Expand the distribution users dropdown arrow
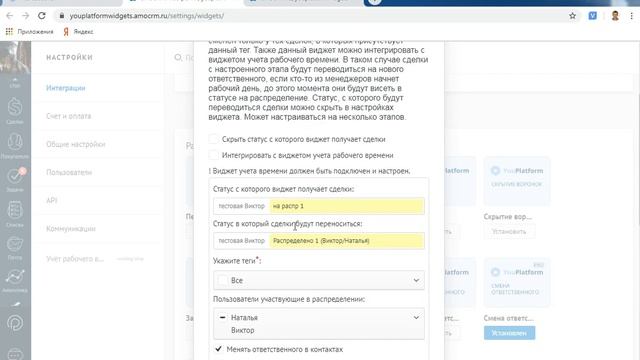 pos(416,318)
